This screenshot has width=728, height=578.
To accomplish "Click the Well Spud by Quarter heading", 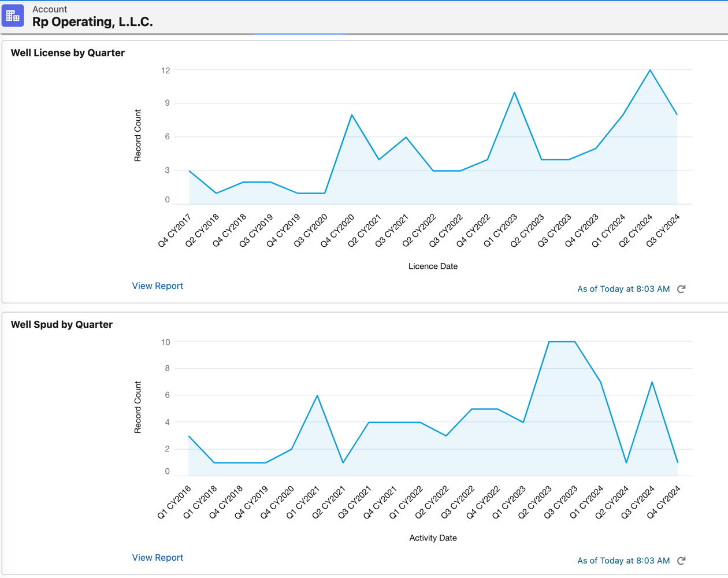I will (62, 324).
